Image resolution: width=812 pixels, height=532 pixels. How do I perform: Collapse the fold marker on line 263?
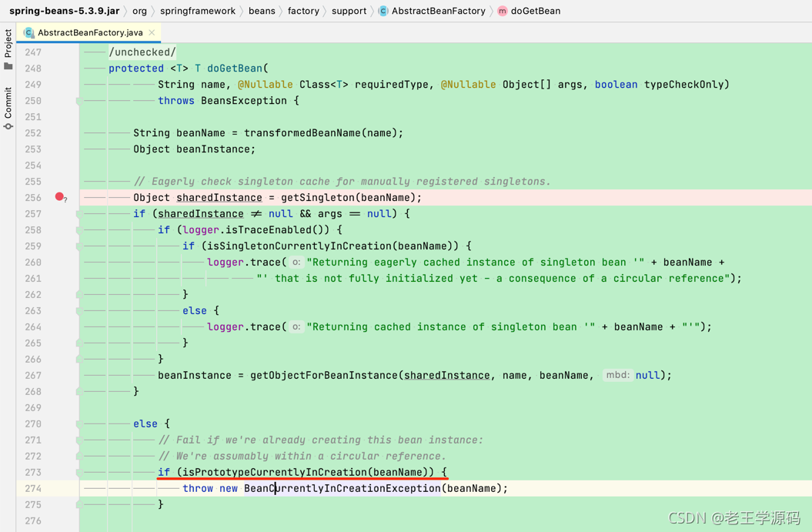pos(79,310)
